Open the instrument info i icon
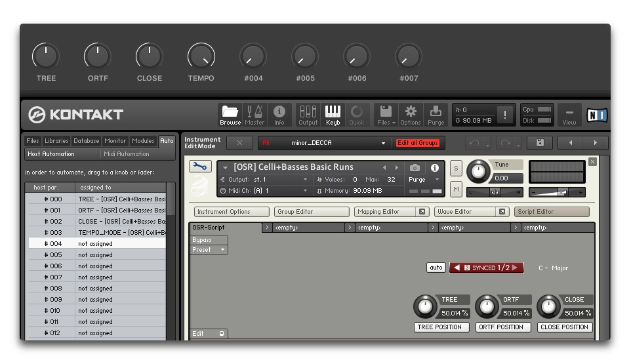The width and height of the screenshot is (631, 364). point(435,167)
